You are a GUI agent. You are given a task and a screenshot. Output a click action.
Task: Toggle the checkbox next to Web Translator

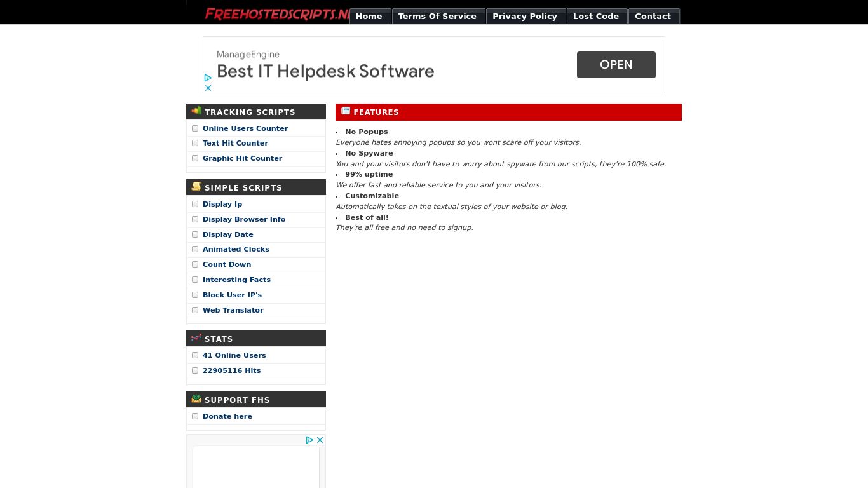[x=195, y=310]
